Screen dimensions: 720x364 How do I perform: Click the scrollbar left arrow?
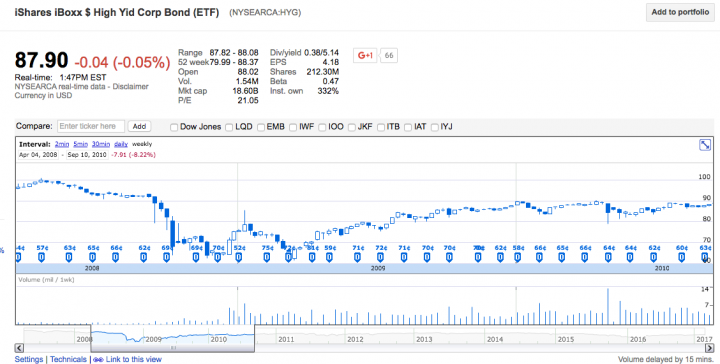pyautogui.click(x=19, y=348)
